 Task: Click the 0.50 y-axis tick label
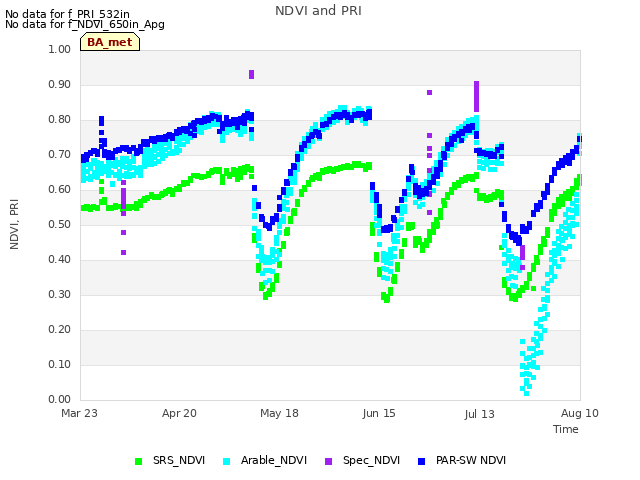click(60, 224)
